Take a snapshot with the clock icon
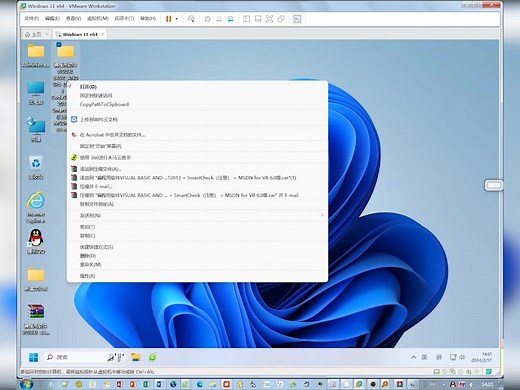 (207, 19)
